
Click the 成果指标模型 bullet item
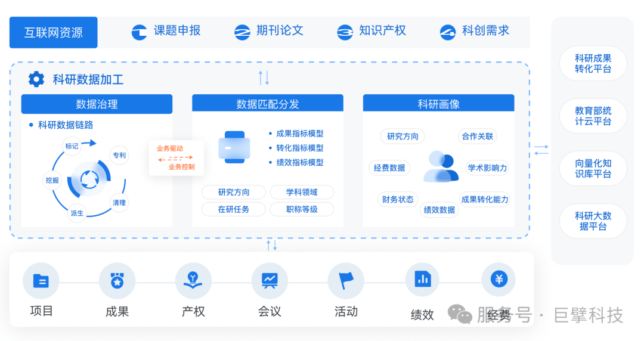(300, 134)
